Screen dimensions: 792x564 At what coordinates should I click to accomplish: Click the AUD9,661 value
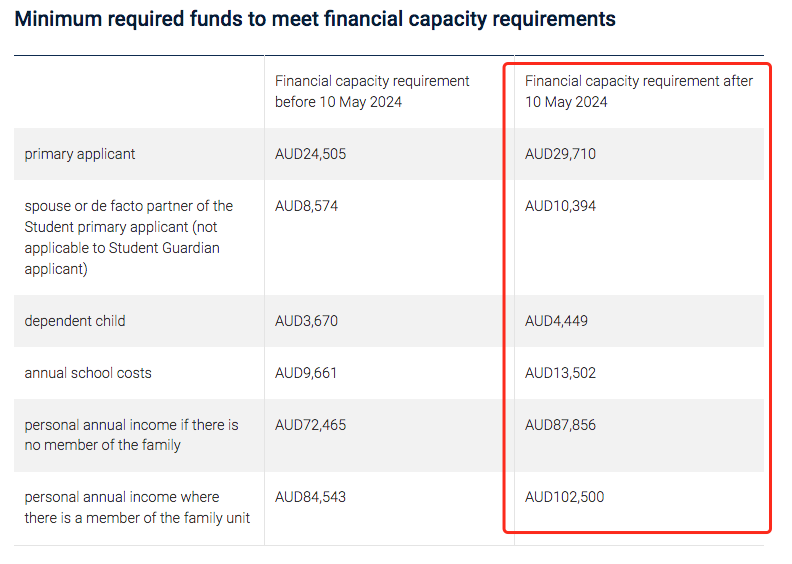[x=307, y=373]
